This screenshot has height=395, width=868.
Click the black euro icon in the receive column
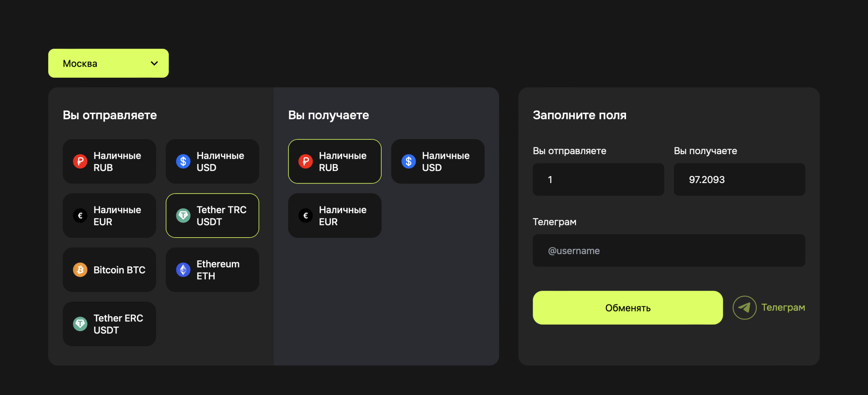tap(305, 216)
